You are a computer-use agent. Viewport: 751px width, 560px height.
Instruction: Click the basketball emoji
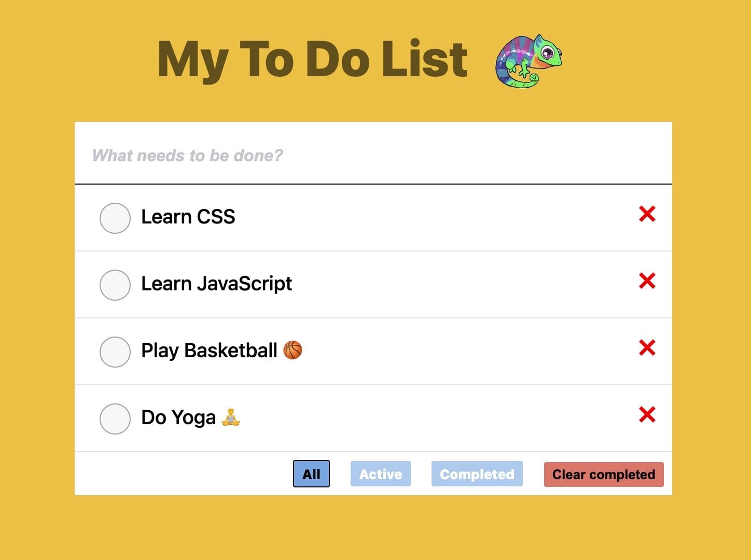(x=293, y=350)
